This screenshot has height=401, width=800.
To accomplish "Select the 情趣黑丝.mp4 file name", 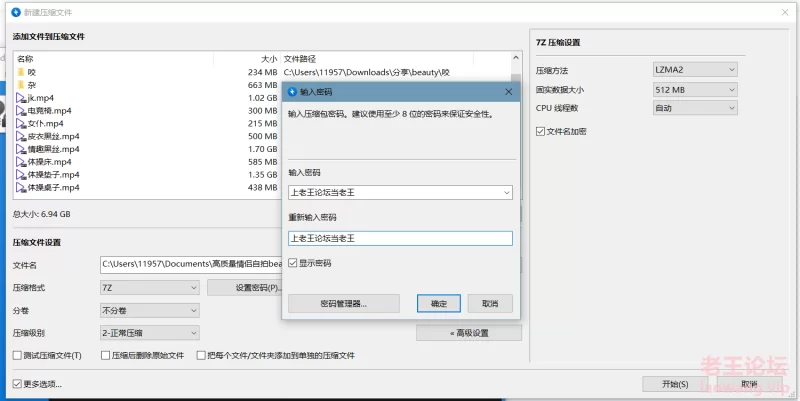I will click(x=54, y=149).
